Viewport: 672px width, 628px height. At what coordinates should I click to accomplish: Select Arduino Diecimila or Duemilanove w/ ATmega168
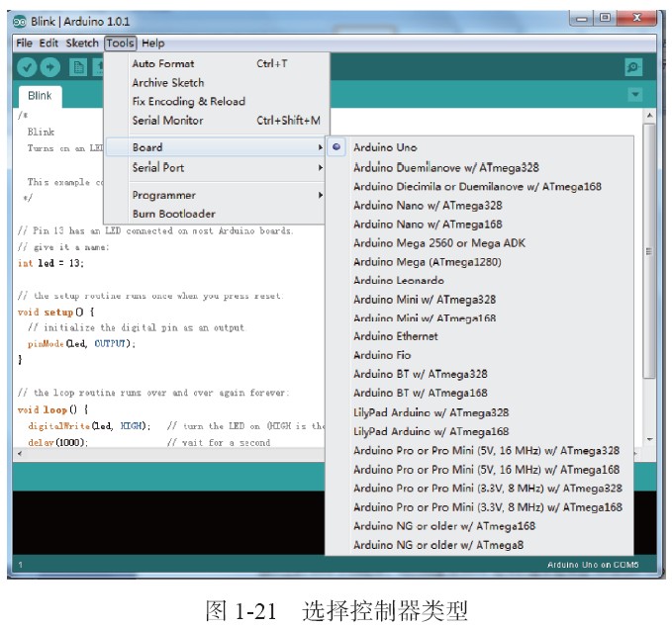[x=480, y=186]
